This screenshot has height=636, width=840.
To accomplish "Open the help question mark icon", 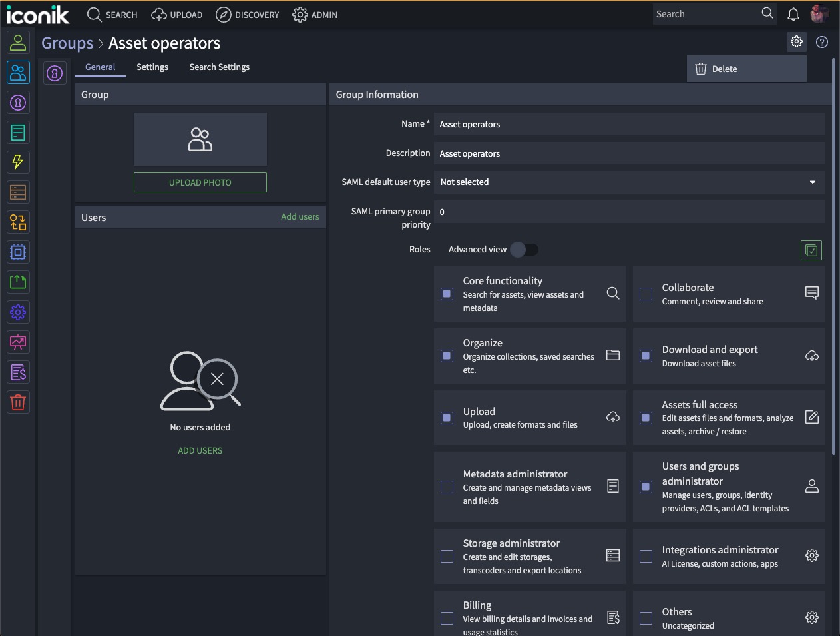I will click(x=821, y=42).
